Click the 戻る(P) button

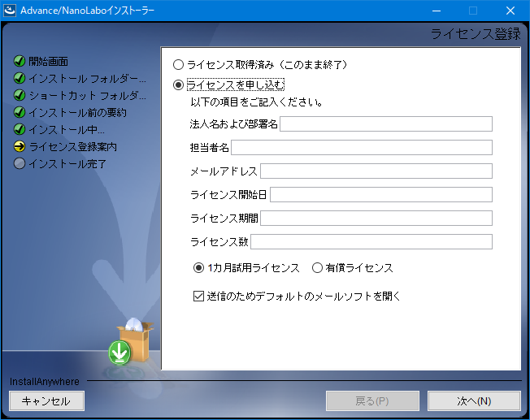[x=372, y=401]
